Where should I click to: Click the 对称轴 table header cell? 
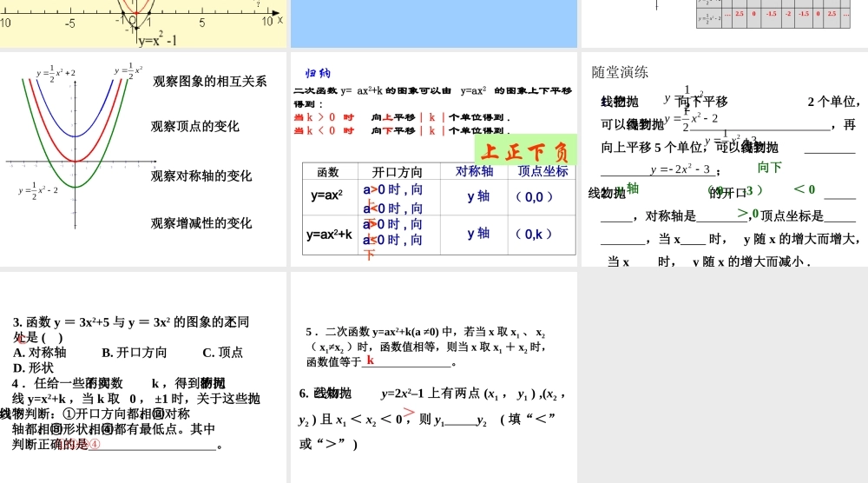pyautogui.click(x=474, y=171)
